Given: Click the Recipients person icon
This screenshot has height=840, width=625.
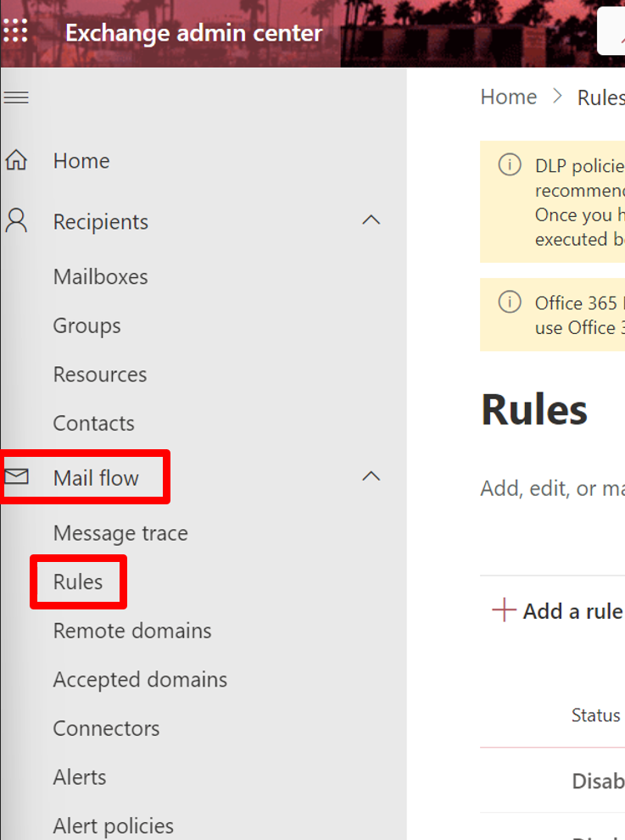Looking at the screenshot, I should point(17,221).
